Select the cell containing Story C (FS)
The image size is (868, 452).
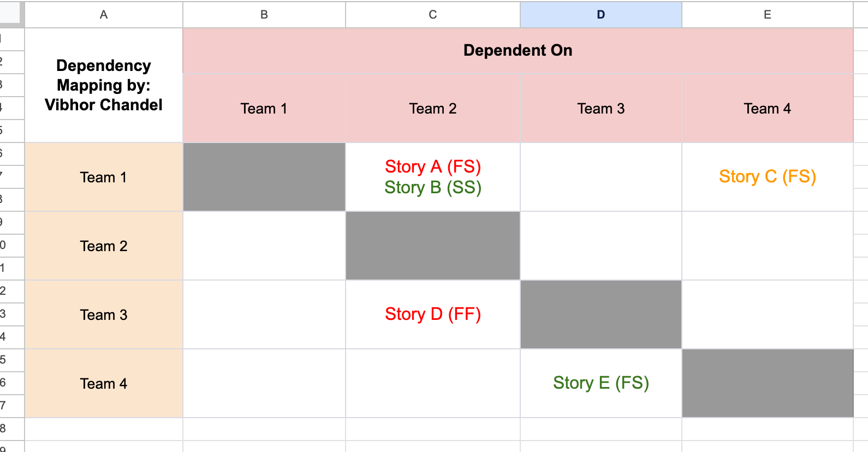click(767, 176)
